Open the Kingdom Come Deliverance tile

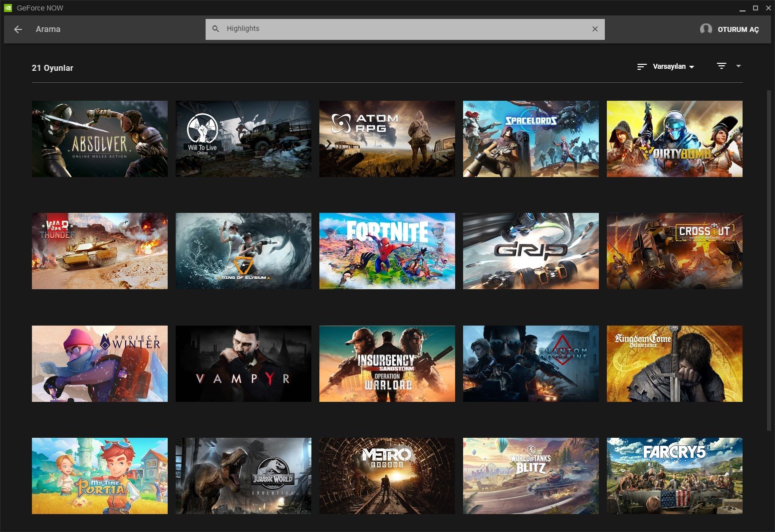tap(675, 363)
